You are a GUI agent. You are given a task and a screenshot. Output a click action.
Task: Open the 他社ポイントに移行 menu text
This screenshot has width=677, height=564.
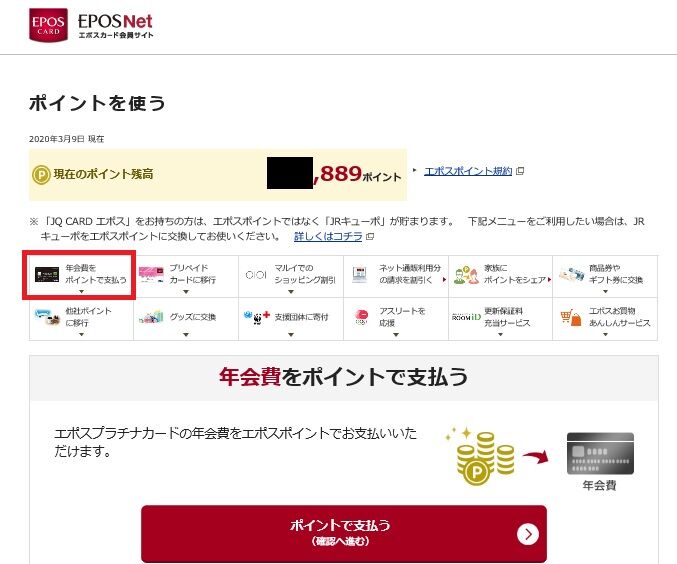pyautogui.click(x=89, y=317)
